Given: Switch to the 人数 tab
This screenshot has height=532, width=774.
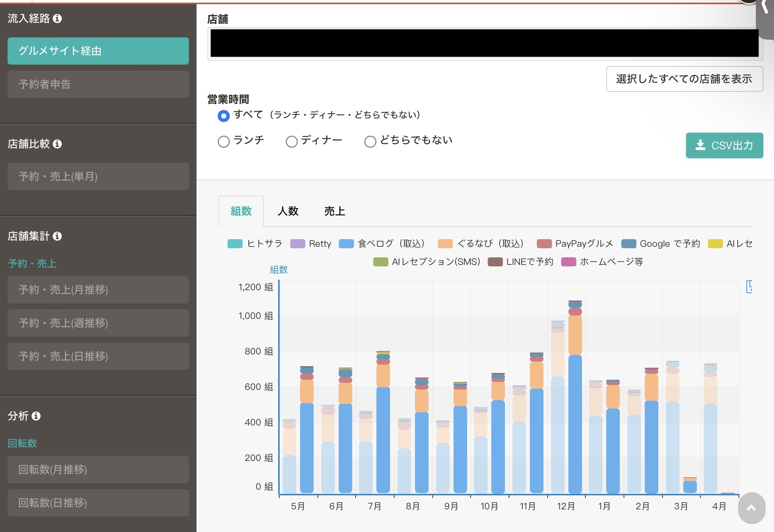Looking at the screenshot, I should tap(288, 211).
